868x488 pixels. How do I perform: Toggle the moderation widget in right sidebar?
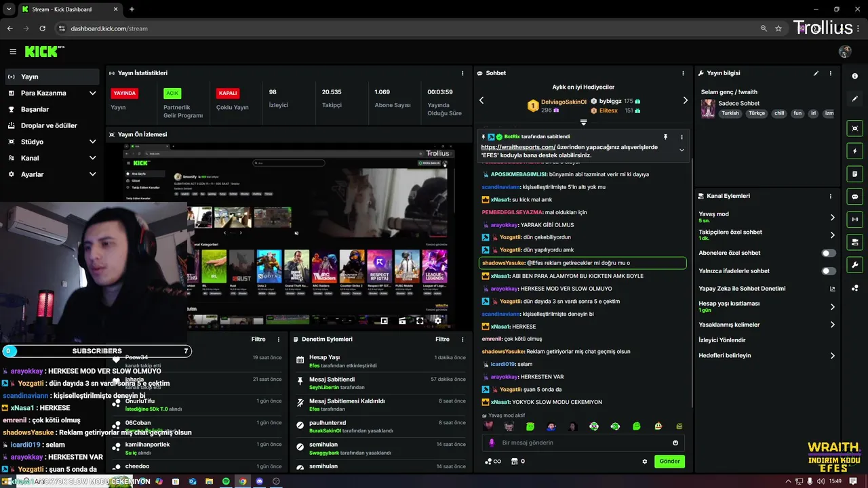854,242
